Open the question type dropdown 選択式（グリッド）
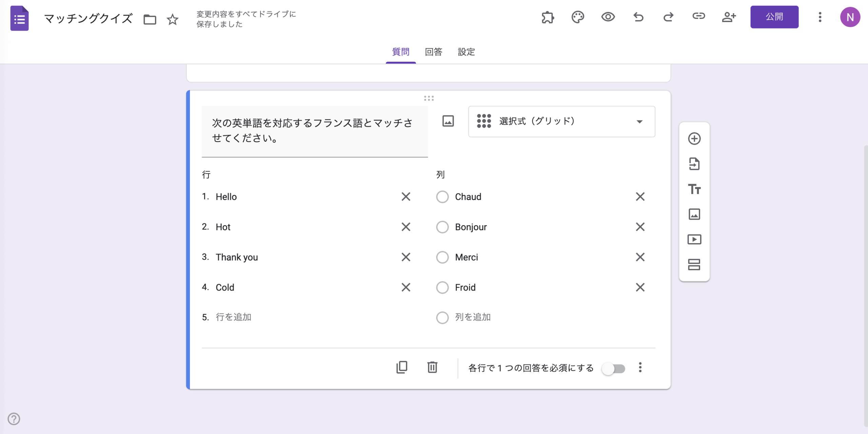Image resolution: width=868 pixels, height=434 pixels. 561,121
